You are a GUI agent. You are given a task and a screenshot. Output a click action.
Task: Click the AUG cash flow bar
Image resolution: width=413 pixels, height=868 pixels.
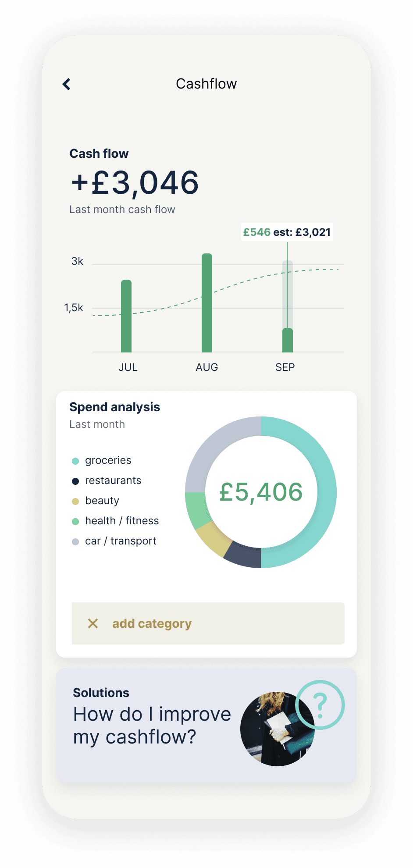pyautogui.click(x=207, y=302)
